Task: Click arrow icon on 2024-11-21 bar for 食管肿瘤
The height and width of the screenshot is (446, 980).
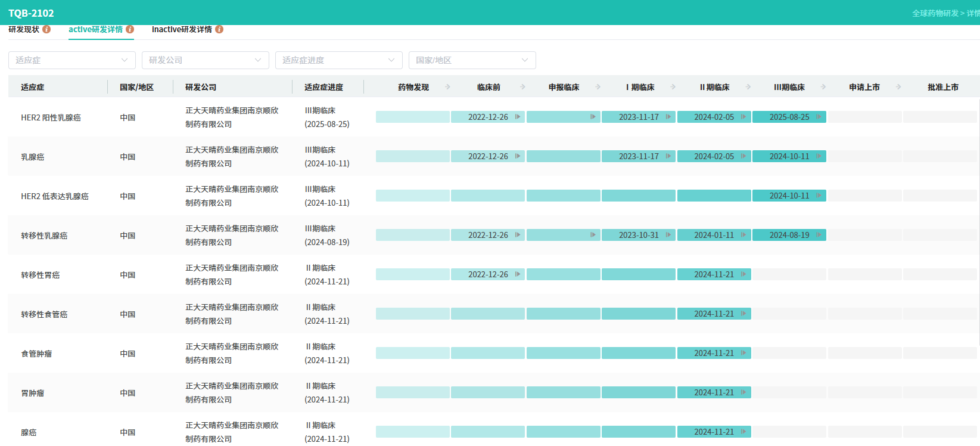Action: 743,353
